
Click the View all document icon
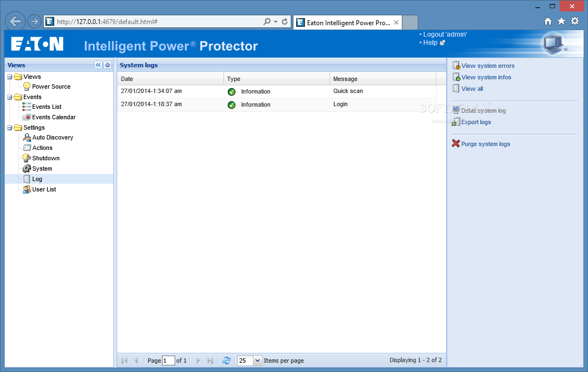[x=456, y=89]
